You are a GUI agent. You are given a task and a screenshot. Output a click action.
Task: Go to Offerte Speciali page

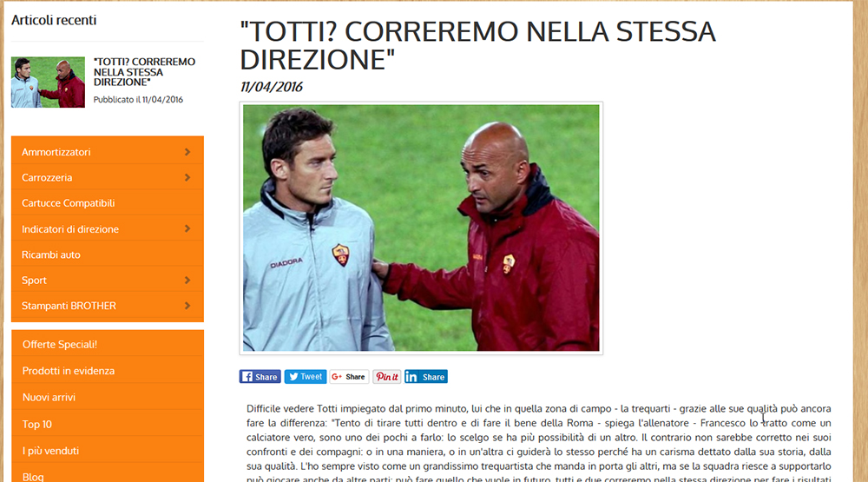pos(60,345)
